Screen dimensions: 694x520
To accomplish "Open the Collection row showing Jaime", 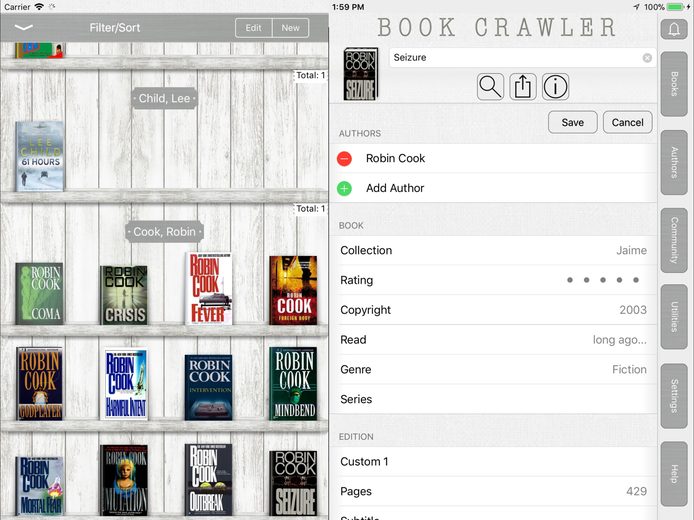I will click(x=494, y=250).
